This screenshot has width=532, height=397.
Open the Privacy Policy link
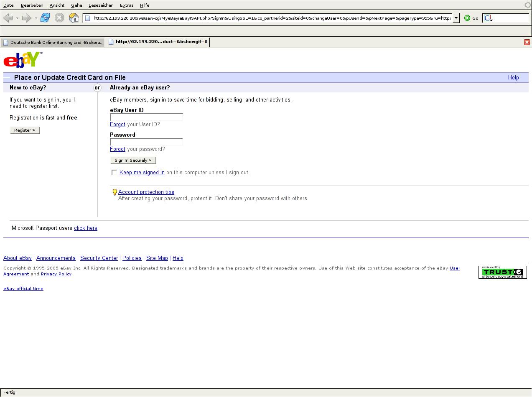[56, 274]
